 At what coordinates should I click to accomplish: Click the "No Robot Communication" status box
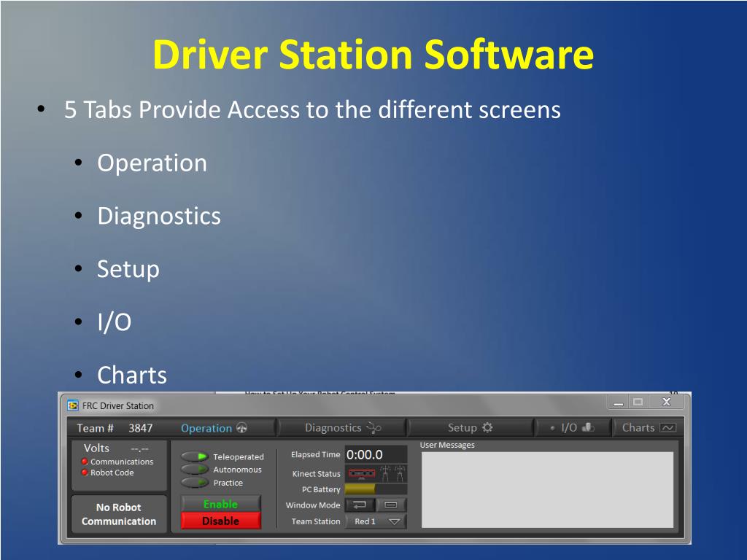[119, 514]
